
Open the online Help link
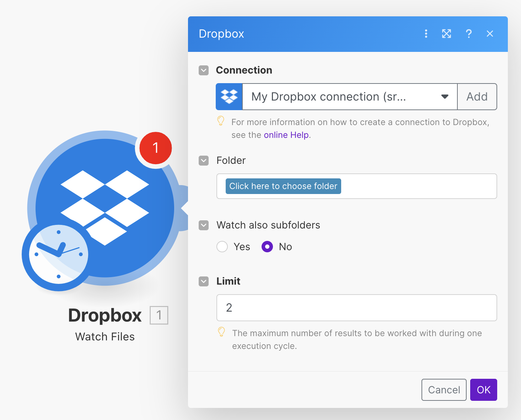[x=286, y=135]
